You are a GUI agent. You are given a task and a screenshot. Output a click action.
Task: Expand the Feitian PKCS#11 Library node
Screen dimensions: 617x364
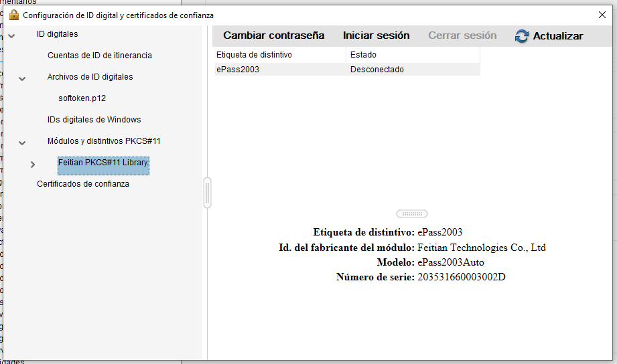point(33,164)
